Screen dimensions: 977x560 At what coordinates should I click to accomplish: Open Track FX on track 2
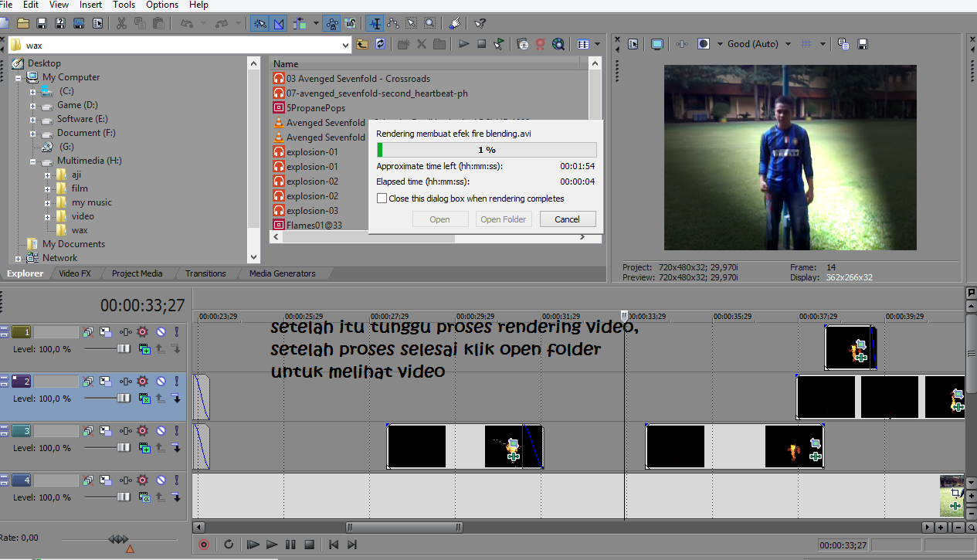tap(125, 382)
